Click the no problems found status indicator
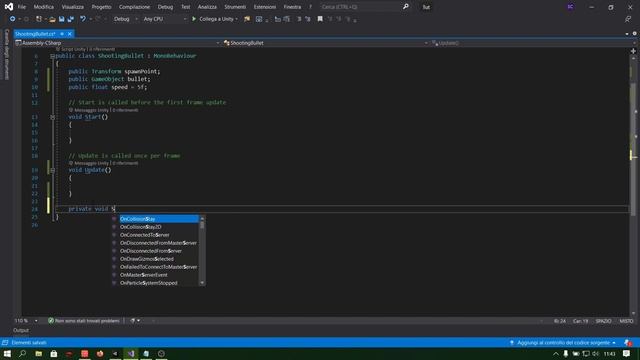 (84, 321)
